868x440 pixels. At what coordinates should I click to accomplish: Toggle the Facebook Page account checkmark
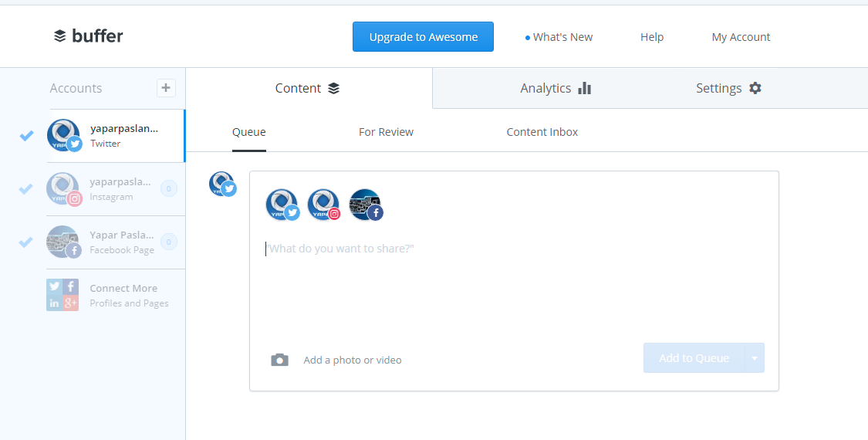pyautogui.click(x=26, y=242)
